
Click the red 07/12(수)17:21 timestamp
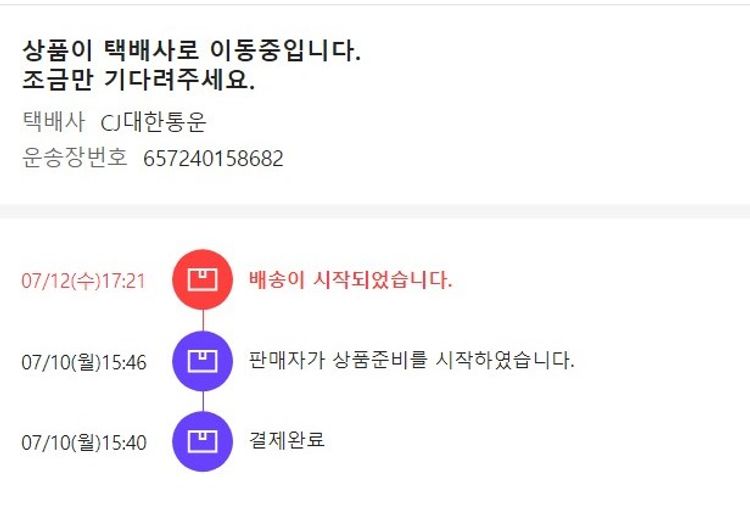click(x=84, y=281)
